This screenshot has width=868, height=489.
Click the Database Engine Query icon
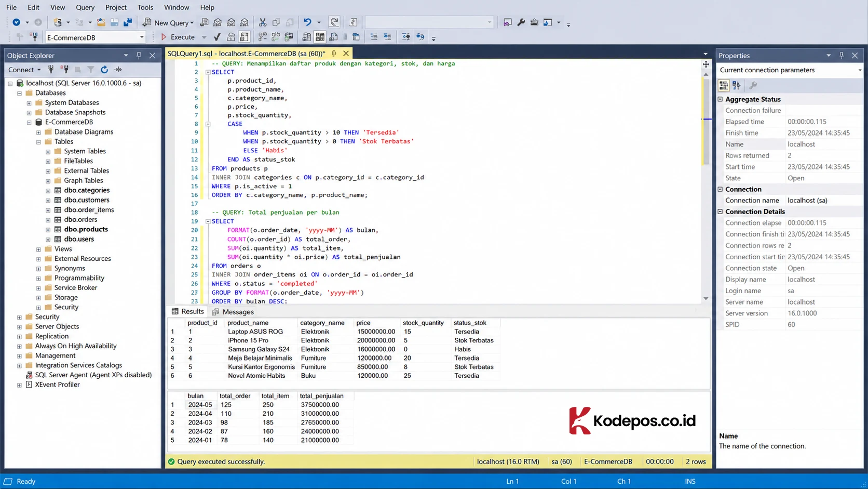pyautogui.click(x=204, y=22)
